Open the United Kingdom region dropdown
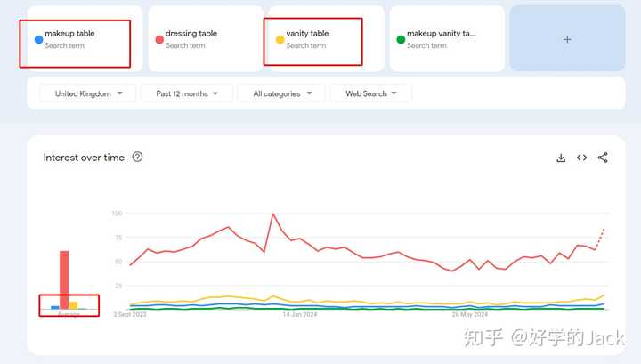641x364 pixels. point(88,93)
